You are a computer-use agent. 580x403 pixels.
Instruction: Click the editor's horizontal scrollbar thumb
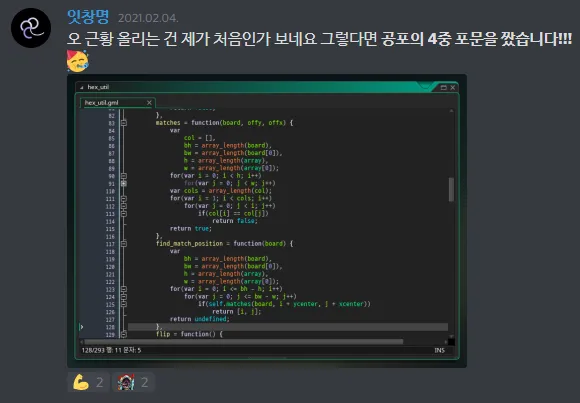click(243, 342)
